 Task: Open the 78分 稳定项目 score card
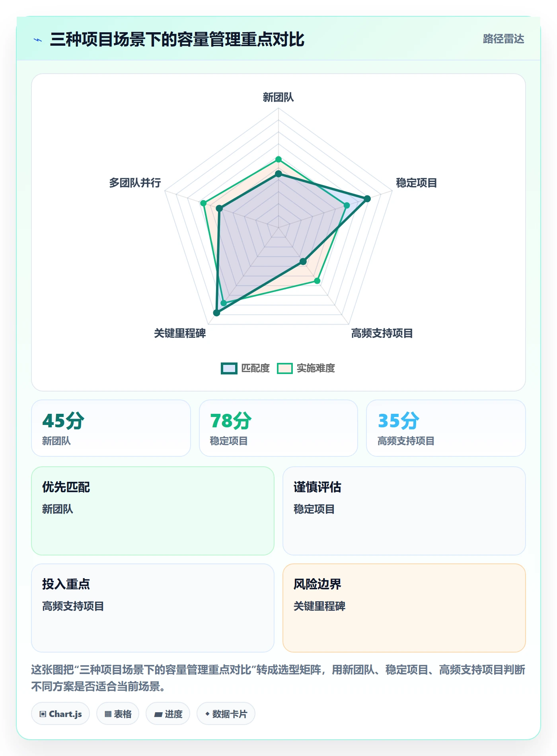tap(278, 428)
